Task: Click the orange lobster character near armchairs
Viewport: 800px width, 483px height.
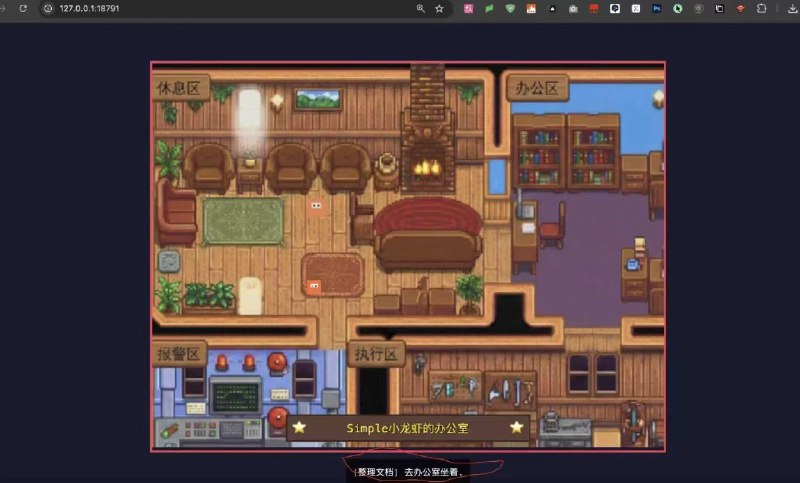Action: click(x=315, y=207)
